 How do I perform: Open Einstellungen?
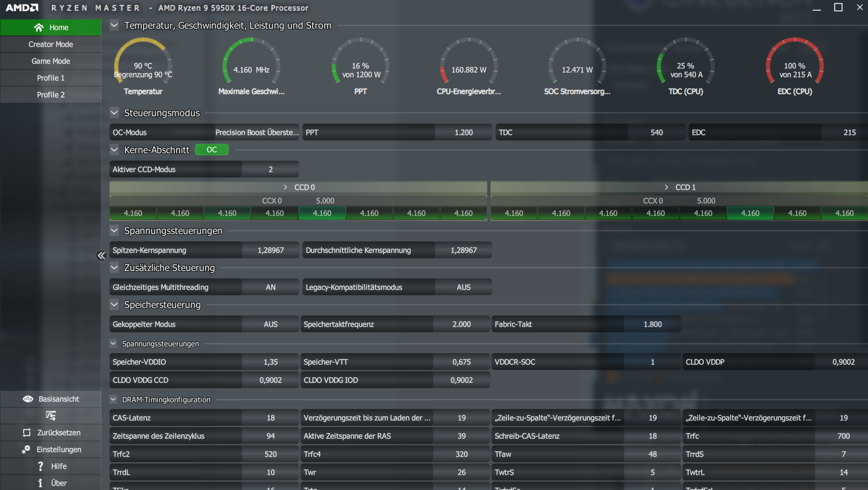51,449
